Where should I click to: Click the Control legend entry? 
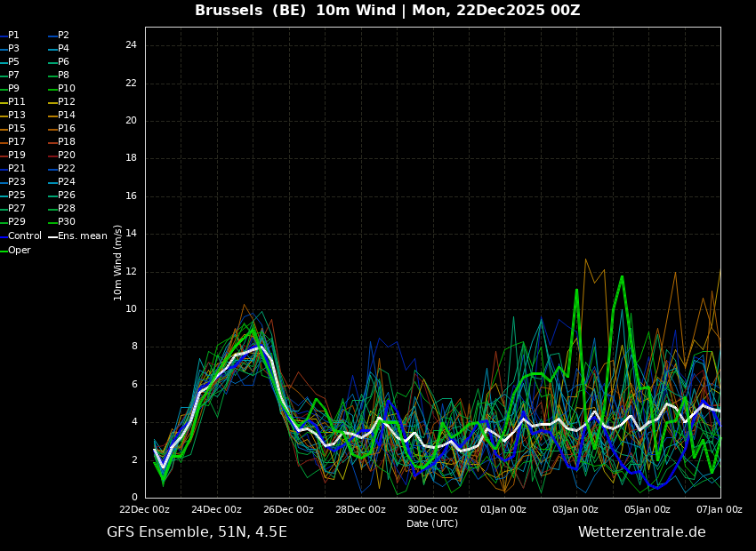(x=24, y=236)
